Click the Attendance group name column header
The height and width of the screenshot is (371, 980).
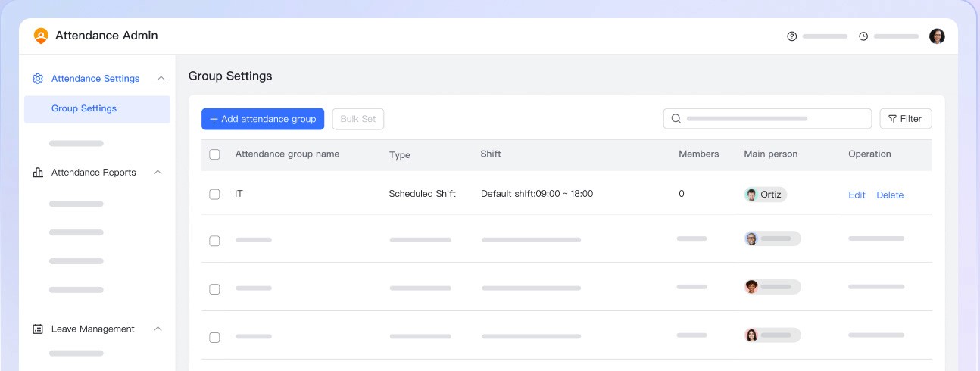(287, 154)
